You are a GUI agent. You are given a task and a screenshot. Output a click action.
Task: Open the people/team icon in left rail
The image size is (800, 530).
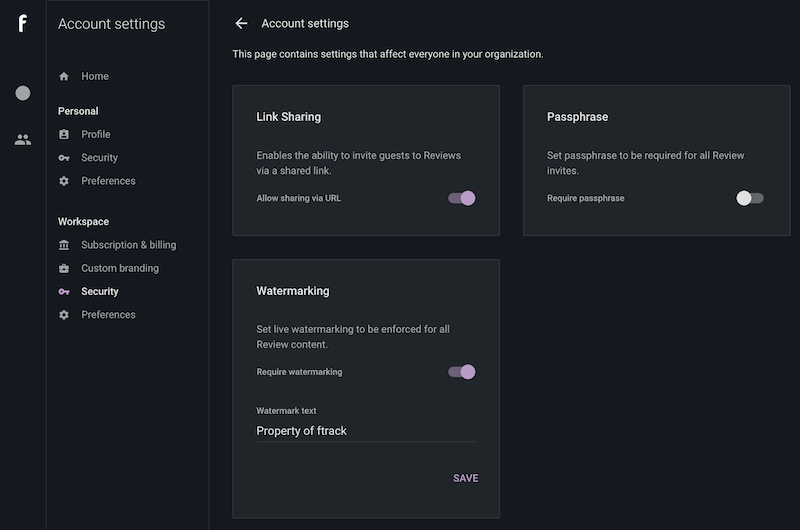click(22, 139)
